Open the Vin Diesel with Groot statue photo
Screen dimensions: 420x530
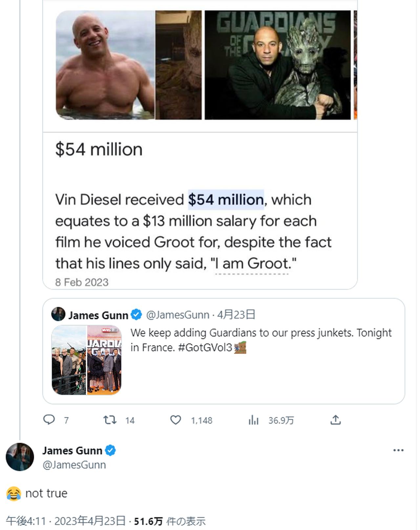coord(278,65)
